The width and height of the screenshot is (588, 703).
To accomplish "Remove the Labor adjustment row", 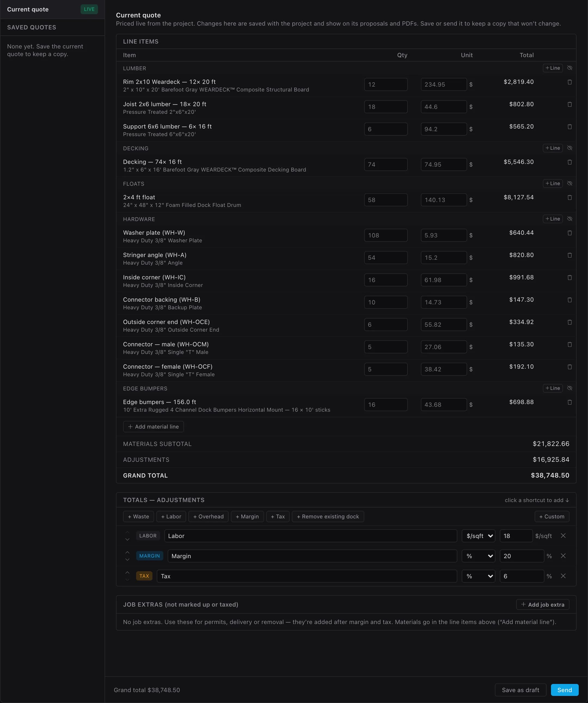I will click(x=563, y=536).
